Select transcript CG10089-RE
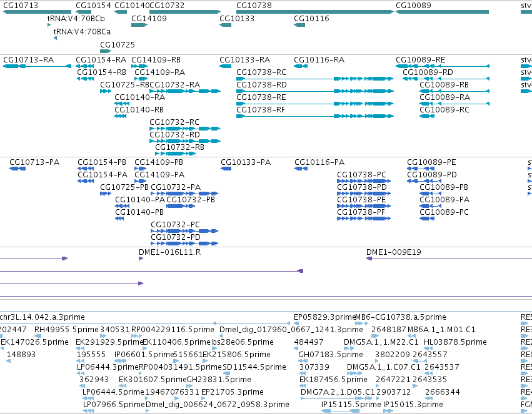The width and height of the screenshot is (532, 414). 420,60
